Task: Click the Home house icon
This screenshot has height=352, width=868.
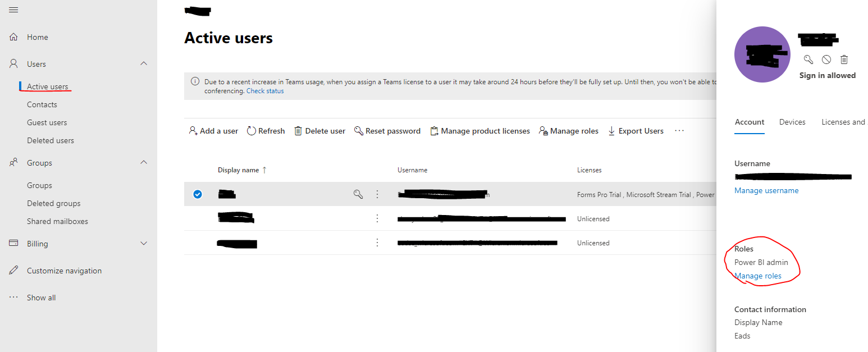Action: (14, 37)
